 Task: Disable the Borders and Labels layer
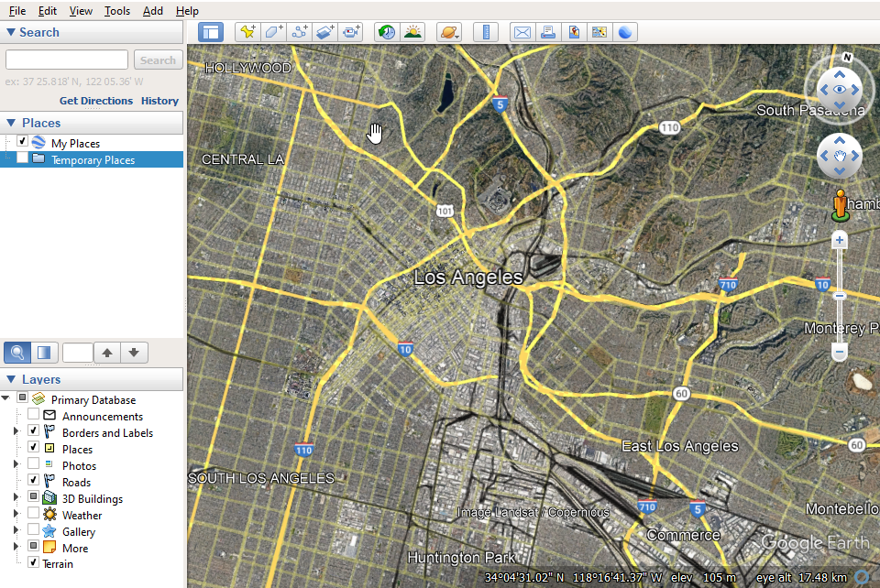[34, 430]
